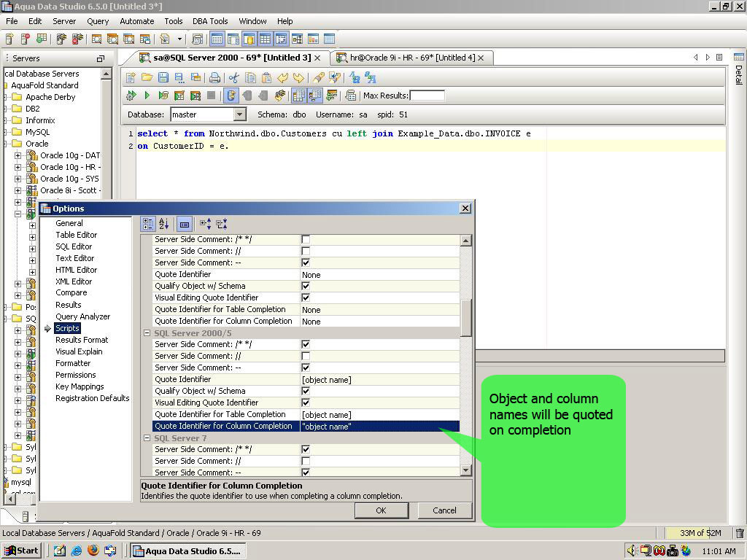747x560 pixels.
Task: Open the DBA Tools menu
Action: (x=210, y=21)
